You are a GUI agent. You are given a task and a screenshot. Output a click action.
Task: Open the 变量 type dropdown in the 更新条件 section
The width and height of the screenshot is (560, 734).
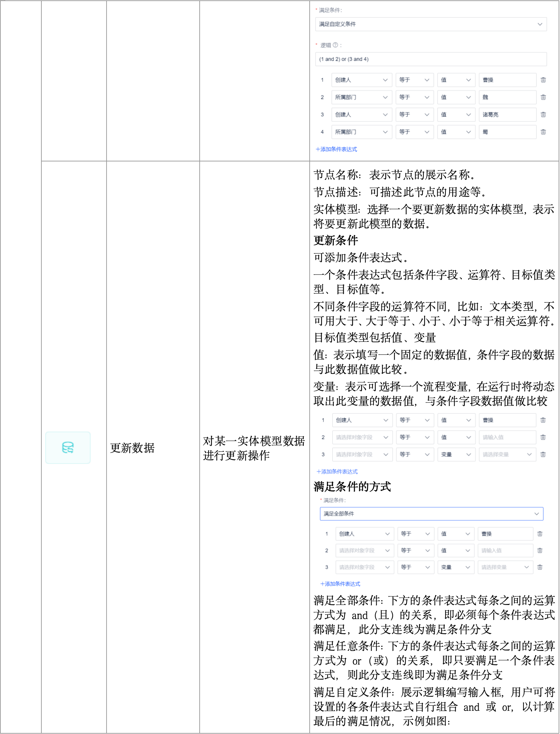(456, 455)
